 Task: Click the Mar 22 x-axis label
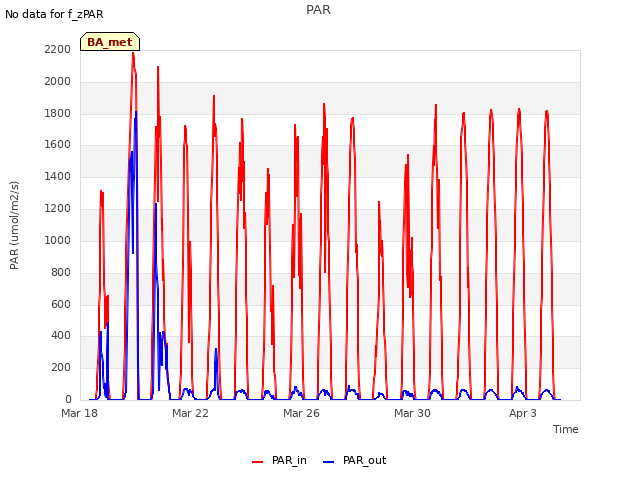(x=190, y=413)
